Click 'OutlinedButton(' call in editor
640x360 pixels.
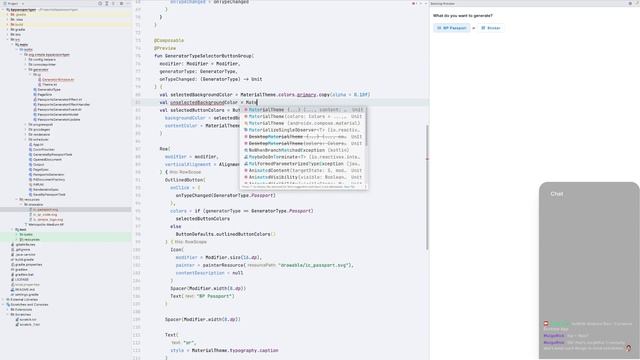tap(185, 180)
